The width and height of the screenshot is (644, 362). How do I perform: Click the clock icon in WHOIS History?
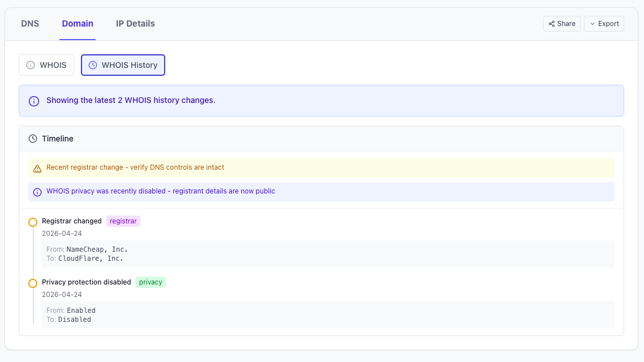[93, 65]
